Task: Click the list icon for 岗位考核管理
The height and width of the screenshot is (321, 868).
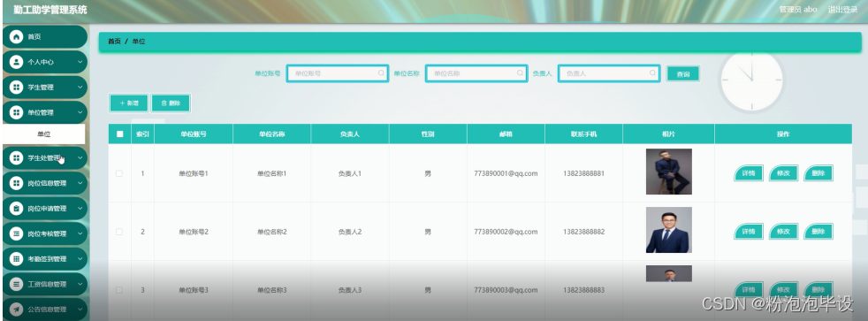Action: coord(17,234)
